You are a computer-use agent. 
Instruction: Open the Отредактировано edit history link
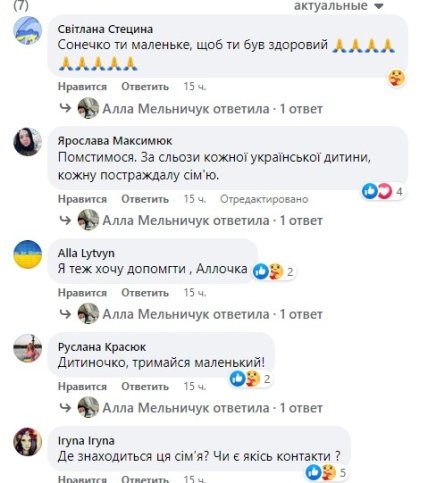[264, 199]
